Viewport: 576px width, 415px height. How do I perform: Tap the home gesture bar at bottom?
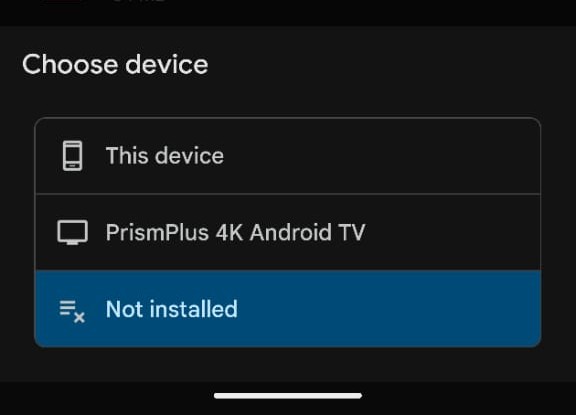pos(288,396)
